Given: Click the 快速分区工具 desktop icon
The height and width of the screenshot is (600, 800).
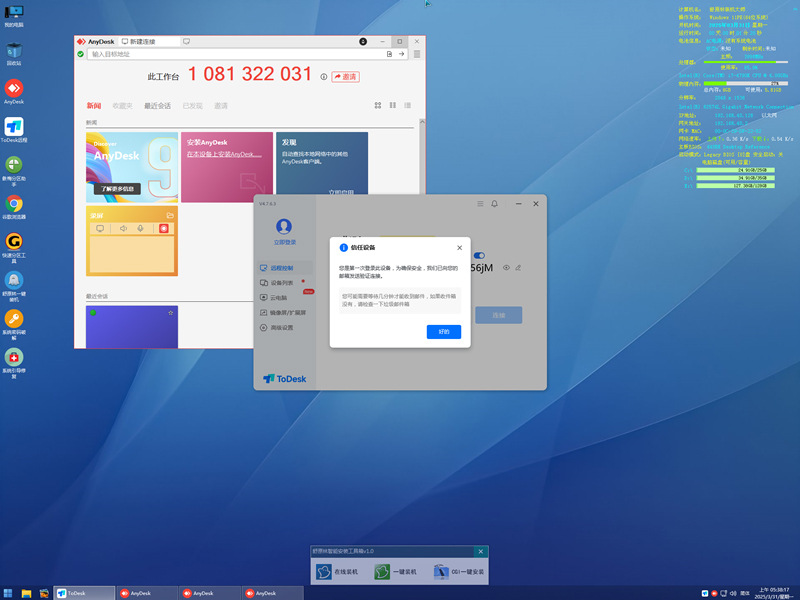Looking at the screenshot, I should (x=14, y=248).
